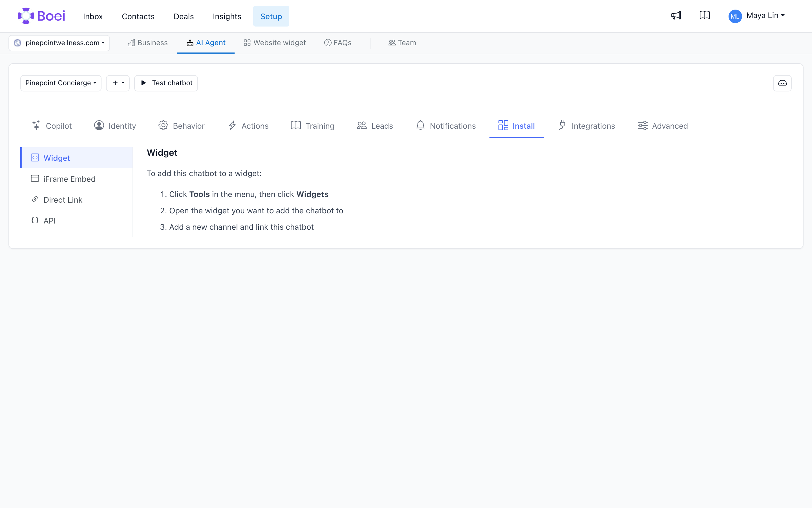Open the Maya Lin account menu
The image size is (812, 508).
pos(765,16)
